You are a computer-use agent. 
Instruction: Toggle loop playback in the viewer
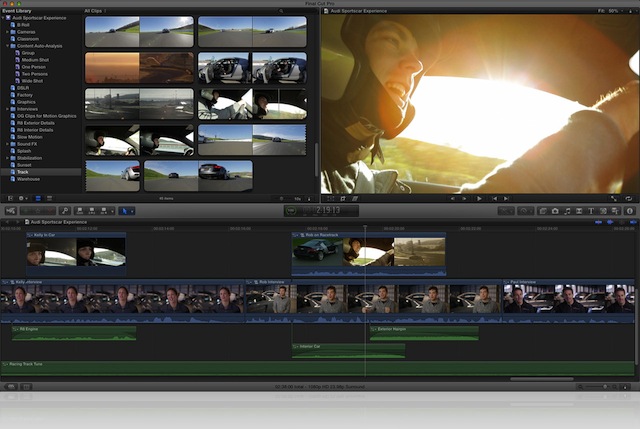point(629,198)
